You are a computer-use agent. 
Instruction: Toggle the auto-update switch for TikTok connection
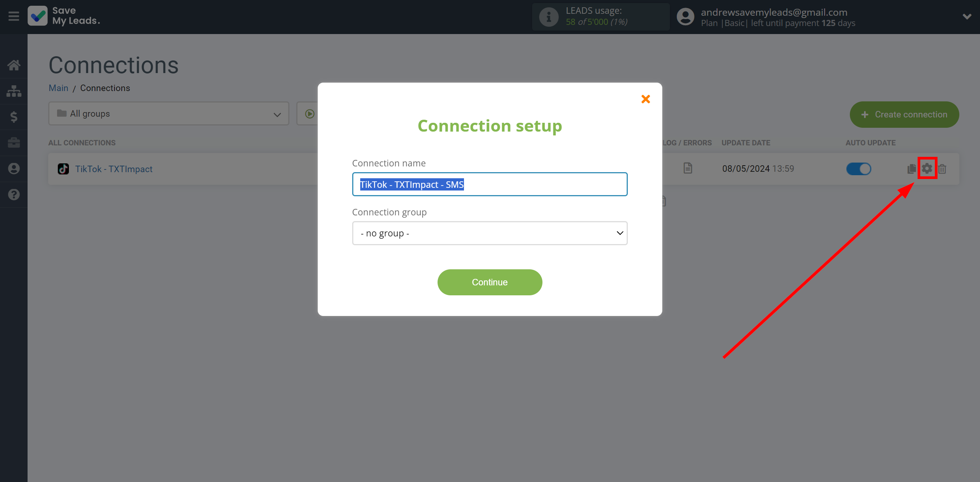point(858,168)
